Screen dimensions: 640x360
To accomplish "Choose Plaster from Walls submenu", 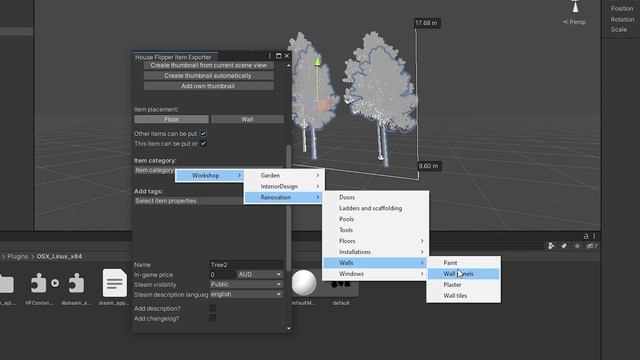I will click(463, 285).
